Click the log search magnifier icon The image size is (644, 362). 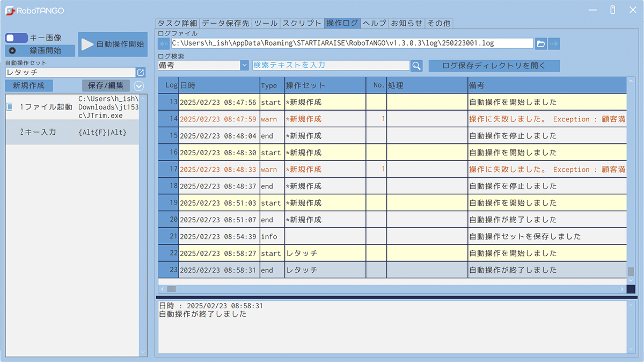click(x=416, y=66)
